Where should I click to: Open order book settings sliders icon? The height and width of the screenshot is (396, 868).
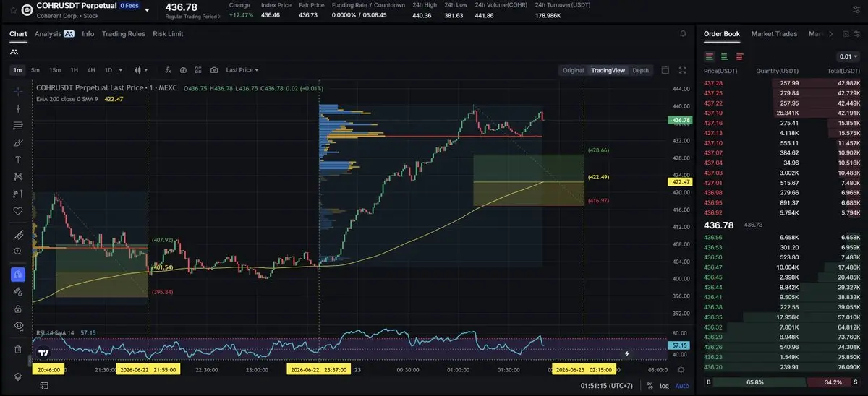(857, 34)
